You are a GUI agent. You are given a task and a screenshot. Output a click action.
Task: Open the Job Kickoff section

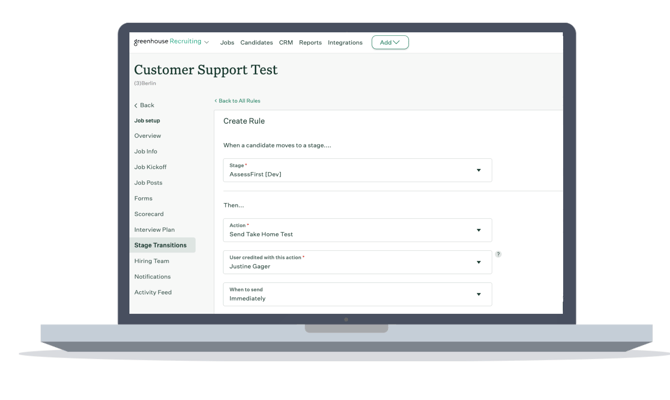(150, 167)
